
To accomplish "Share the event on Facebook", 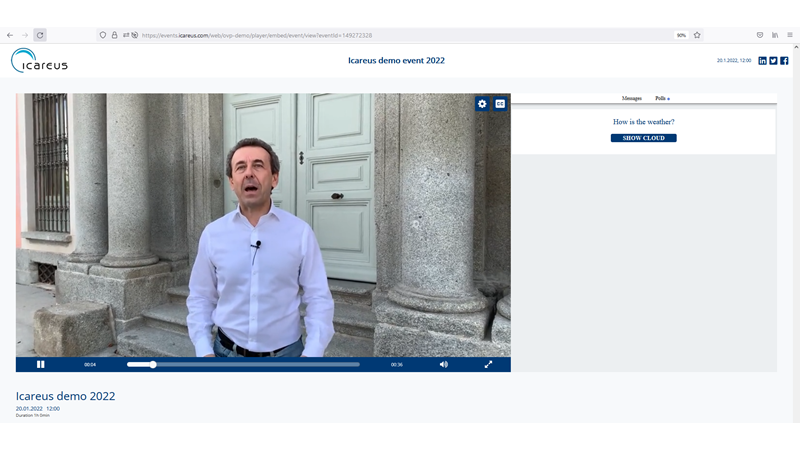I will 784,61.
